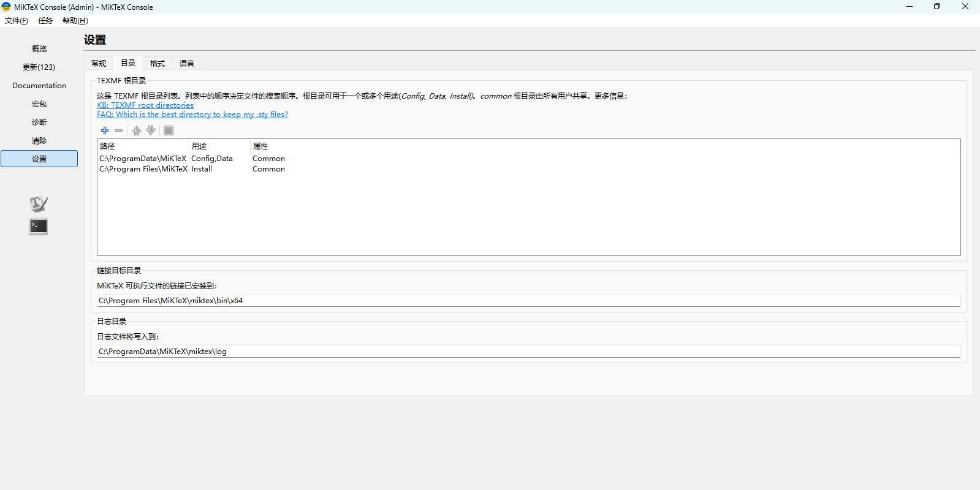The height and width of the screenshot is (490, 980).
Task: Open KB: TEXMF root directories link
Action: click(x=145, y=105)
